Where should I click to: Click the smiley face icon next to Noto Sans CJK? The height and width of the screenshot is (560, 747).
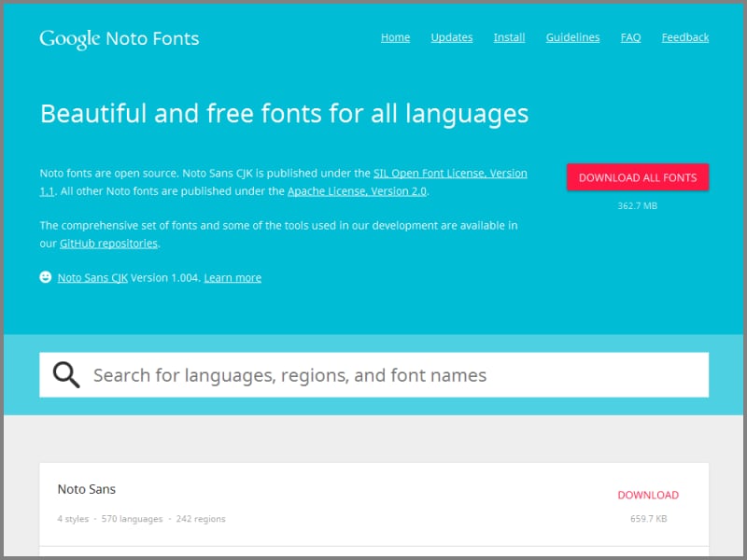(x=45, y=277)
